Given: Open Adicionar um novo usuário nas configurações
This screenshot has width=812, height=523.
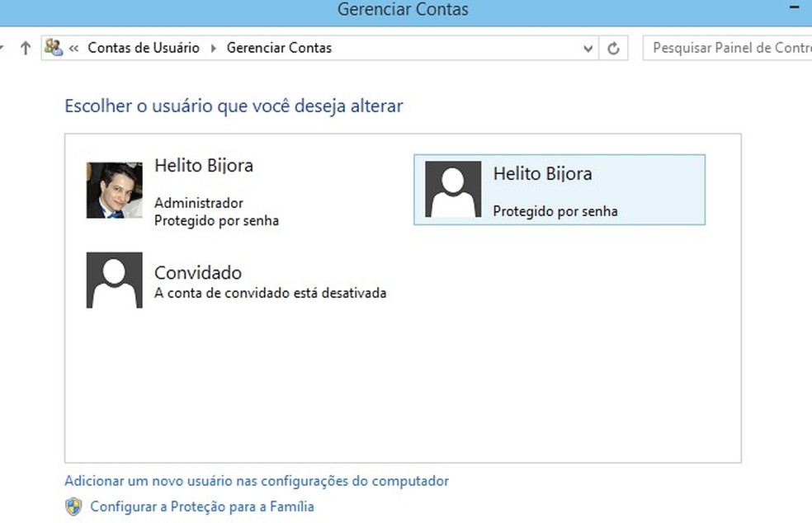Looking at the screenshot, I should [x=256, y=480].
